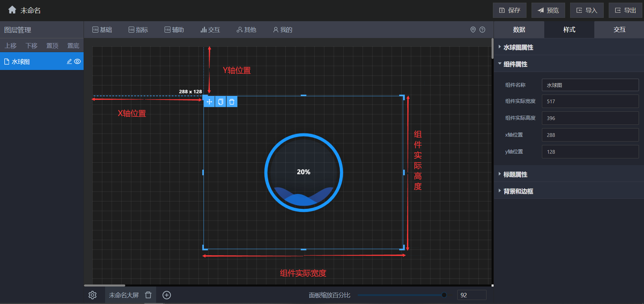This screenshot has height=304, width=644.
Task: Open settings gear icon at bottom bar
Action: [92, 295]
